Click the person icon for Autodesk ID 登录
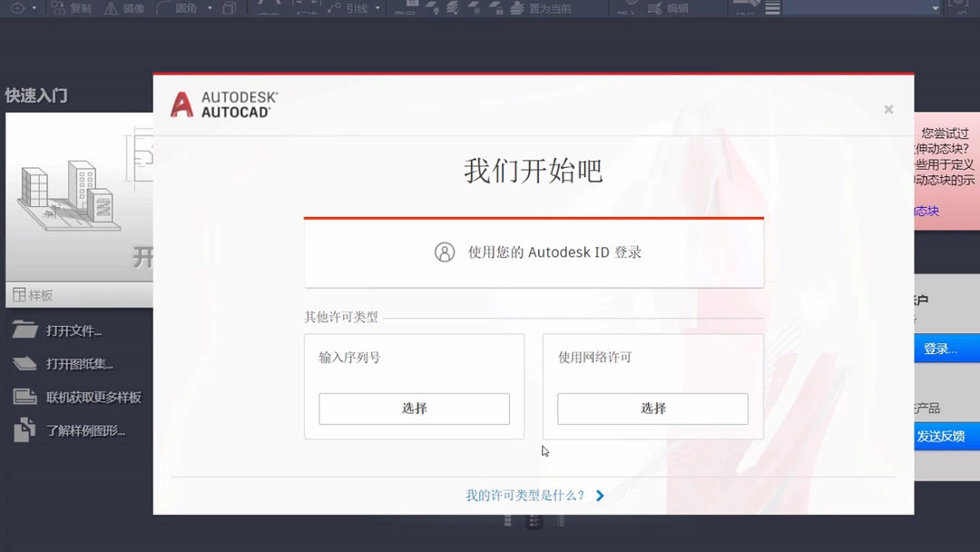 click(444, 251)
